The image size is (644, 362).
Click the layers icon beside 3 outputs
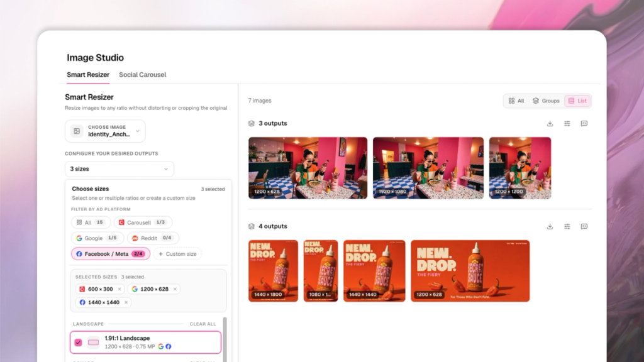pos(252,124)
